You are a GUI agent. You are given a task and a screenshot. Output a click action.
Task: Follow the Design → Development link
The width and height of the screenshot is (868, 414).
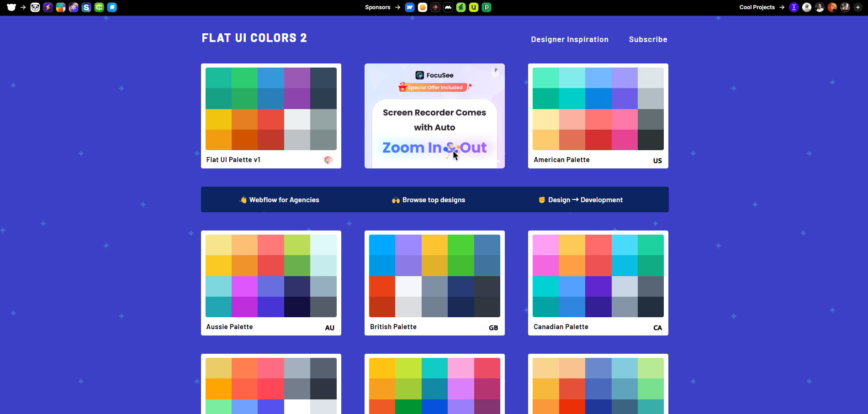pyautogui.click(x=581, y=200)
